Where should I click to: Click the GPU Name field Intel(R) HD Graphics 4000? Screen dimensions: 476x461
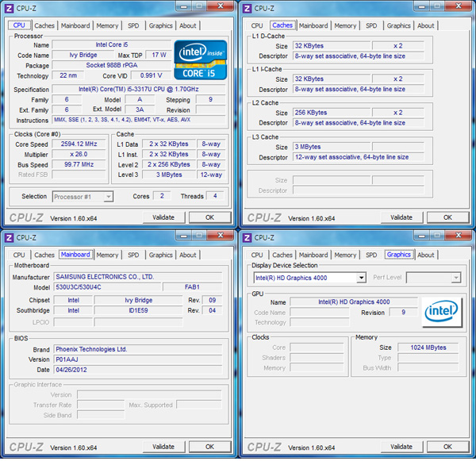click(x=354, y=302)
